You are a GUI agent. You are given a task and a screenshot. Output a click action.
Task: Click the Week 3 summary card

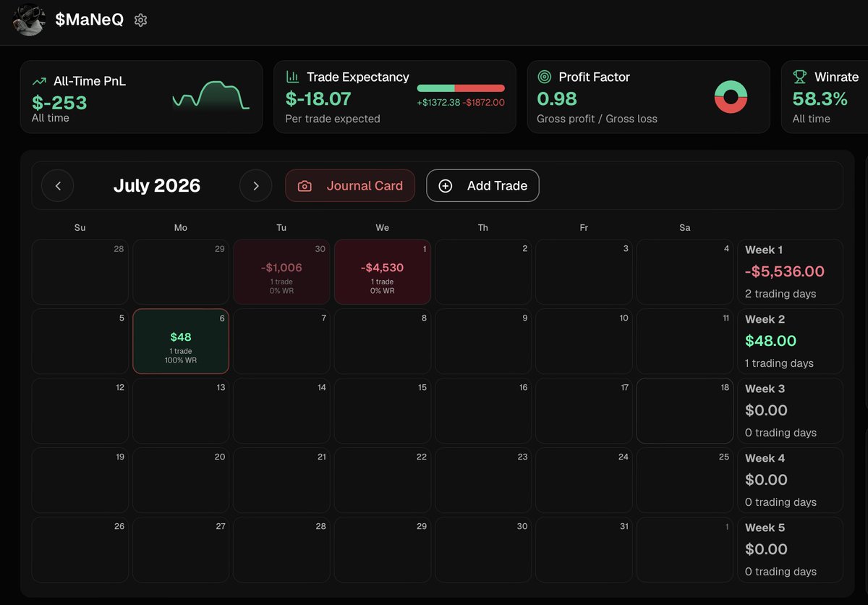pyautogui.click(x=791, y=410)
